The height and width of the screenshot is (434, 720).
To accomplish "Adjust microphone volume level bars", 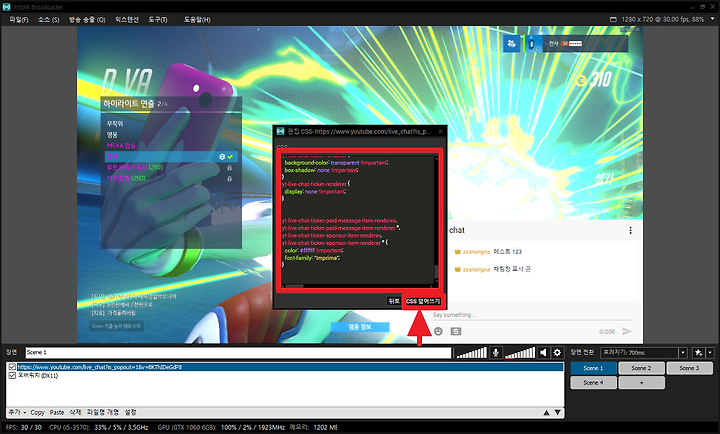I will pos(472,353).
